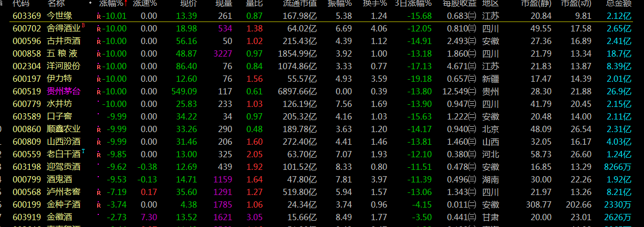
Task: Click the R marker on 五粮液 row
Action: (x=99, y=54)
